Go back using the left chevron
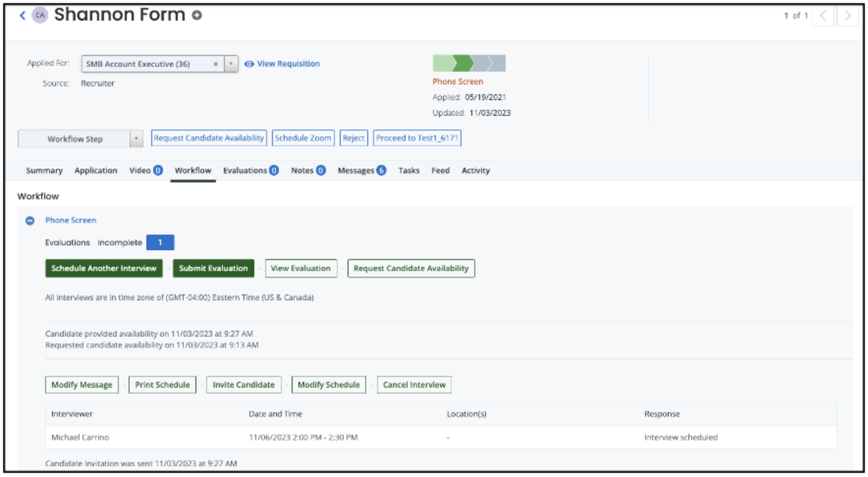The height and width of the screenshot is (477, 868). [23, 16]
